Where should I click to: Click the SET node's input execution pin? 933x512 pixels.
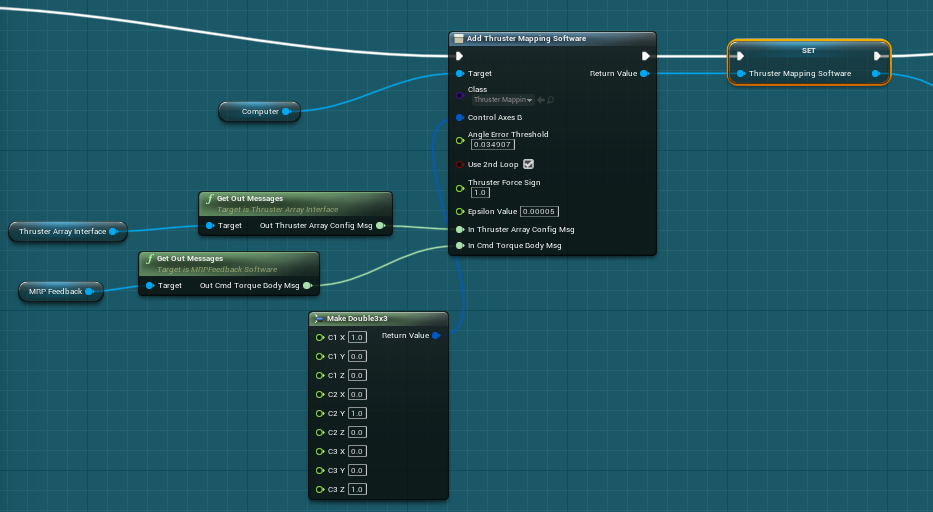click(740, 56)
